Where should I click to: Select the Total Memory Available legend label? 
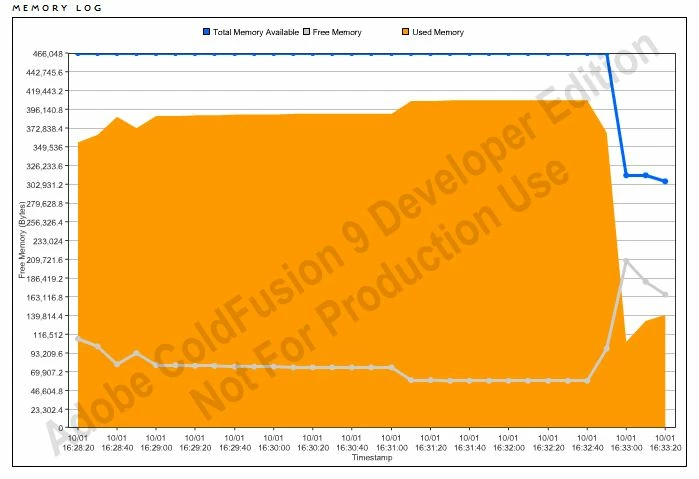[x=256, y=32]
